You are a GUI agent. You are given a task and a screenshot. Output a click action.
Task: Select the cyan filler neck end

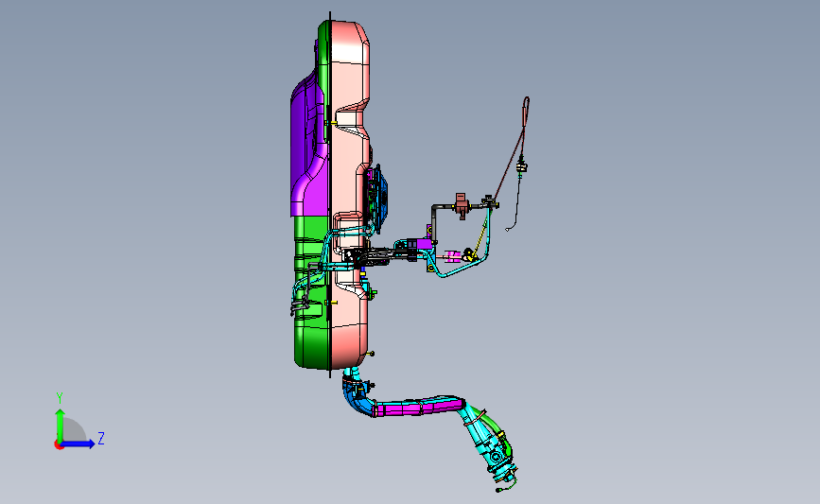coord(489,442)
